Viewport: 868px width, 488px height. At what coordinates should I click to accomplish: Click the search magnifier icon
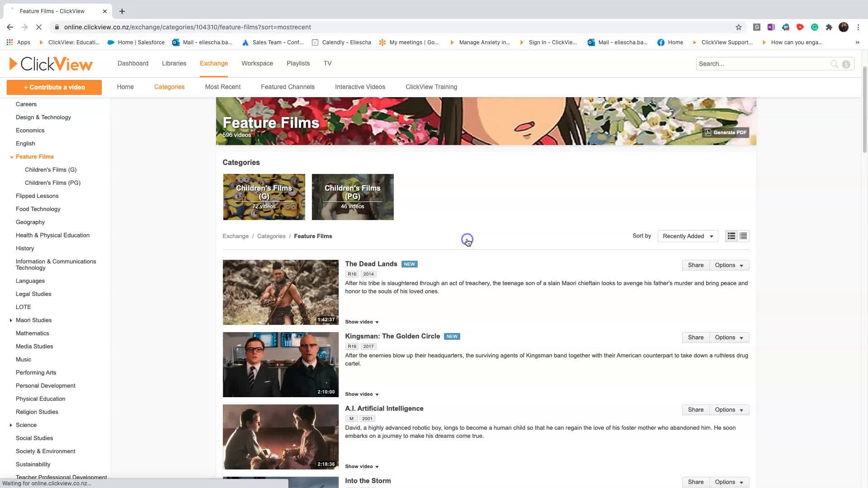click(834, 64)
